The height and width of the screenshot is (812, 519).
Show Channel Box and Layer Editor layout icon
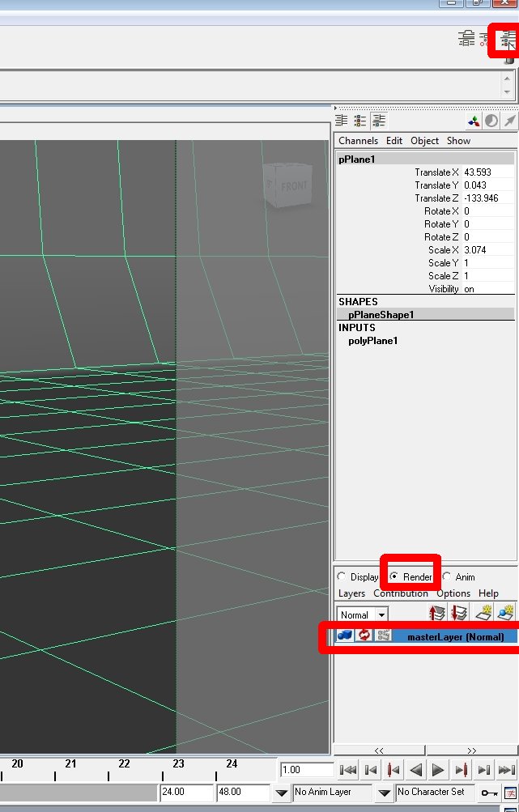coord(379,121)
